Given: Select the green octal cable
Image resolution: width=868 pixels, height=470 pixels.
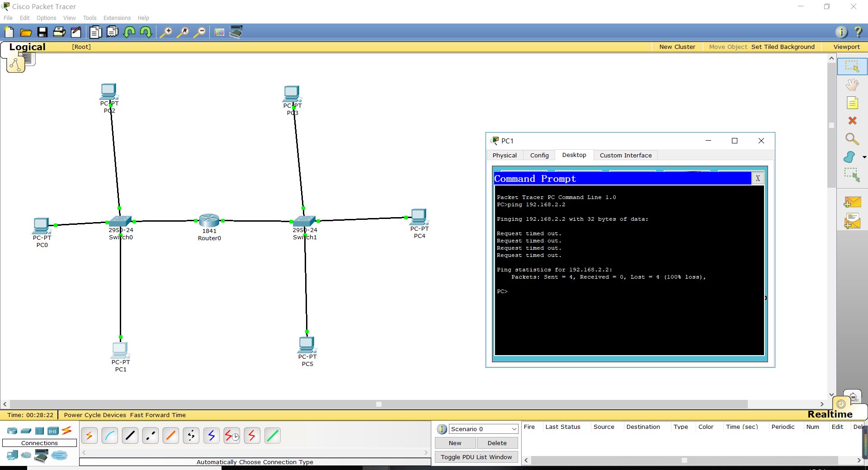Looking at the screenshot, I should pos(273,436).
